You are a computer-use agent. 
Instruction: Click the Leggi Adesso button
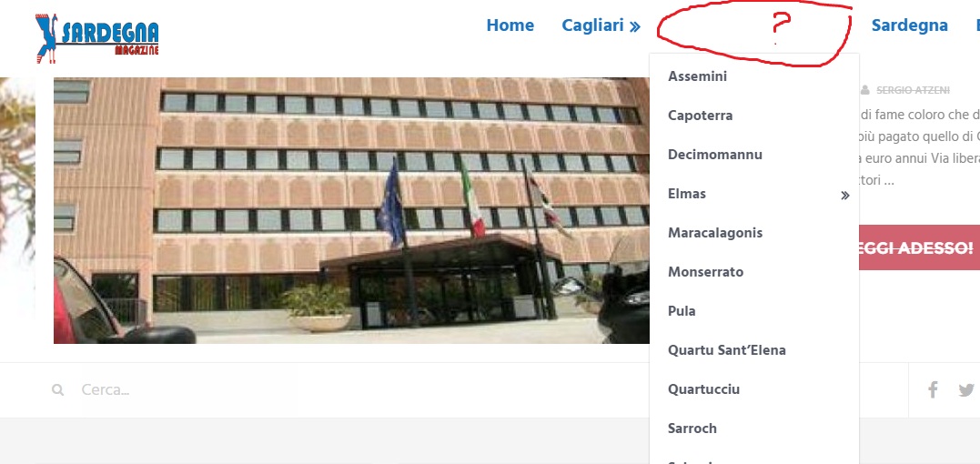coord(919,247)
